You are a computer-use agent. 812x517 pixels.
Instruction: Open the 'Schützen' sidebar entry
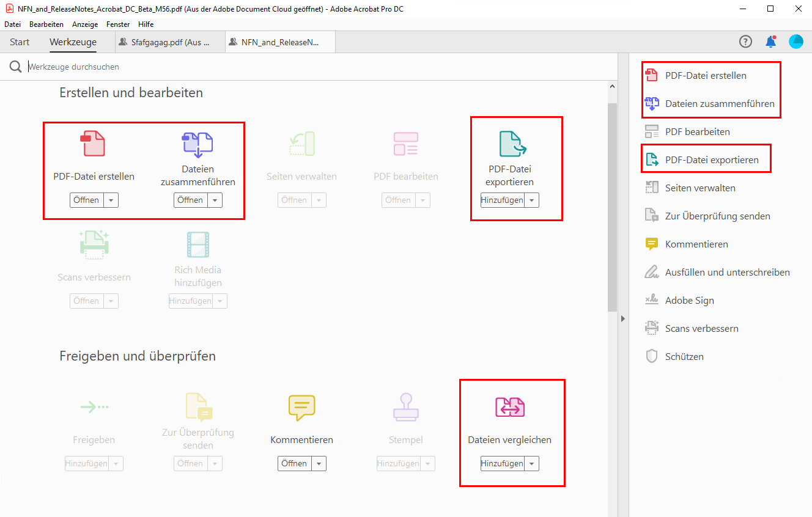[x=674, y=356]
